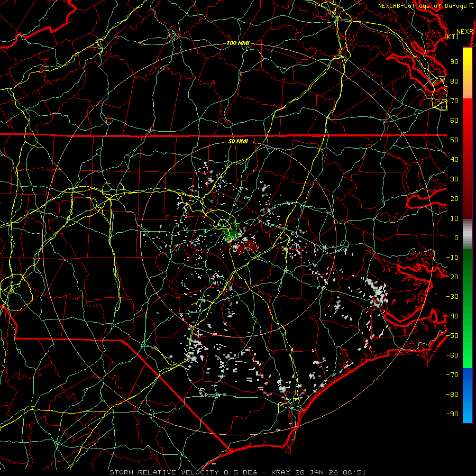The image size is (476, 476).
Task: Click the 30 value on color scale
Action: (x=454, y=179)
